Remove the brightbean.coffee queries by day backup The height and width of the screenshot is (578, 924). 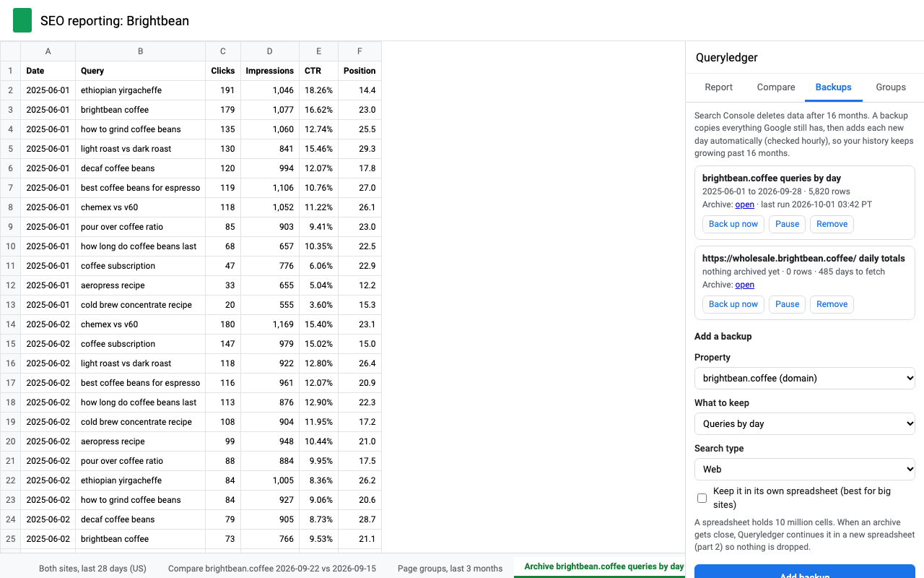(832, 224)
